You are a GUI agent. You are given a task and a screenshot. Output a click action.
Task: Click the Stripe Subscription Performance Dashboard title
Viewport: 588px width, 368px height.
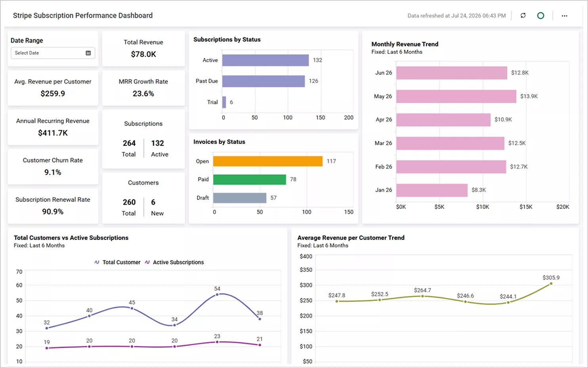[83, 15]
